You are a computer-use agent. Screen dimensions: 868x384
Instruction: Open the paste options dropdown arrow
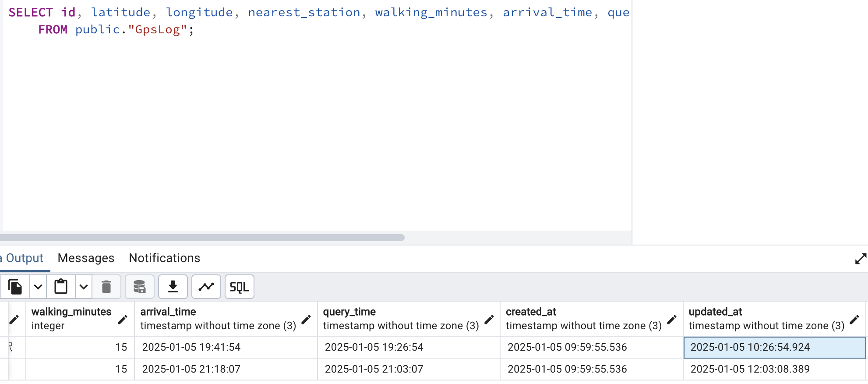[x=84, y=287]
